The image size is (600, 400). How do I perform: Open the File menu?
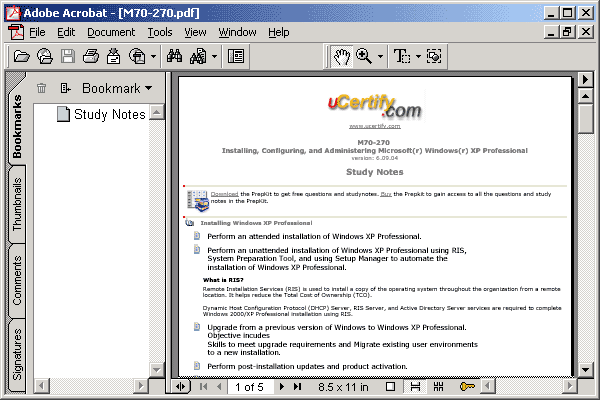coord(37,32)
